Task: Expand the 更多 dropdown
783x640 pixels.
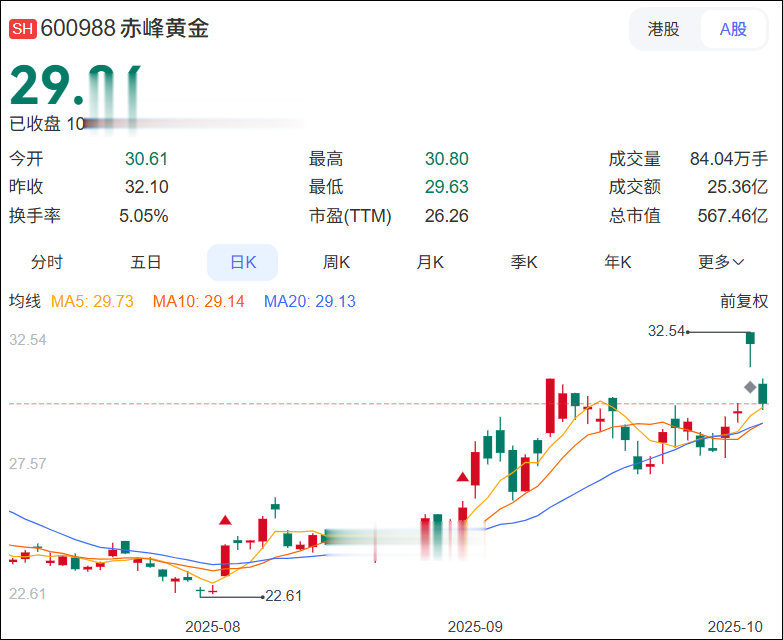Action: (x=721, y=262)
